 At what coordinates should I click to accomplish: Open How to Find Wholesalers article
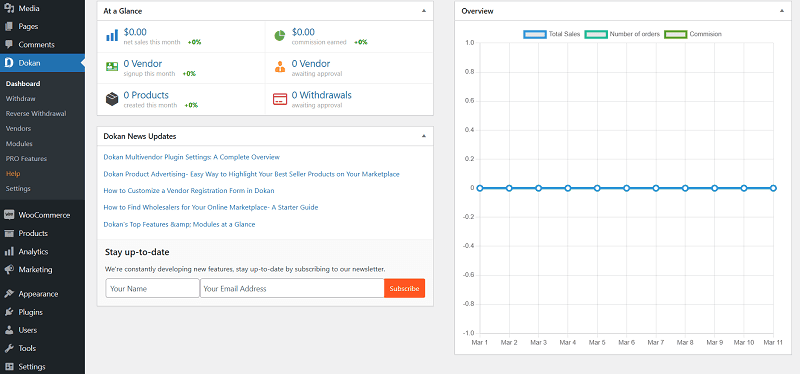point(211,208)
